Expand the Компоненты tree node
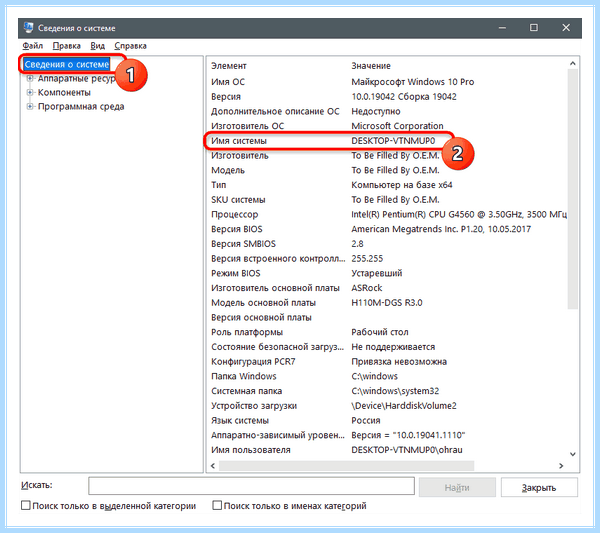Viewport: 600px width, 533px height. click(x=29, y=93)
